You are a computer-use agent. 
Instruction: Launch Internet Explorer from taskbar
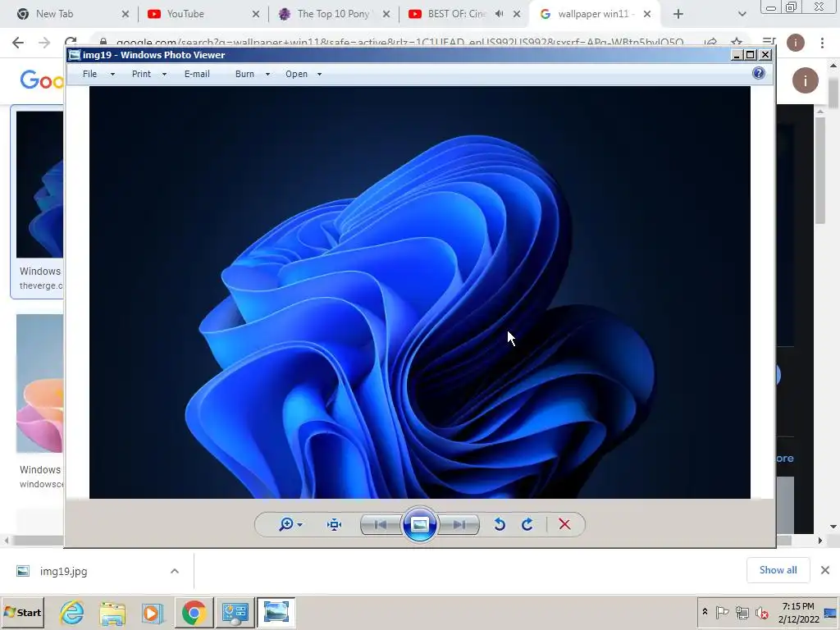click(72, 612)
